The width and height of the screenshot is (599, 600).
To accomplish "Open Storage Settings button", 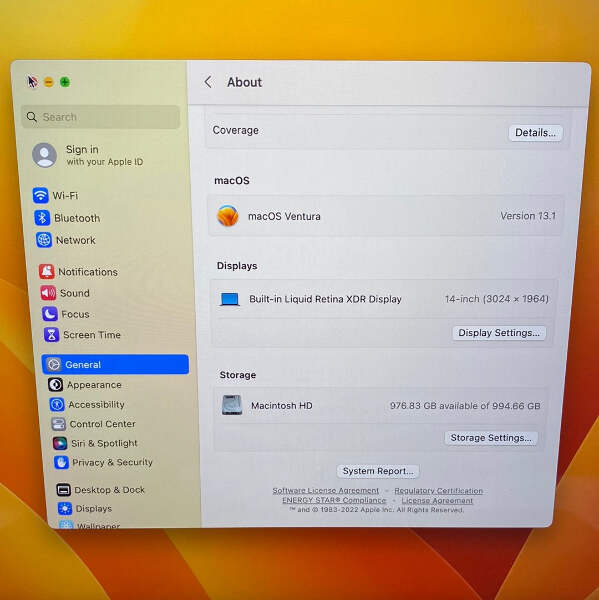I will (x=491, y=438).
